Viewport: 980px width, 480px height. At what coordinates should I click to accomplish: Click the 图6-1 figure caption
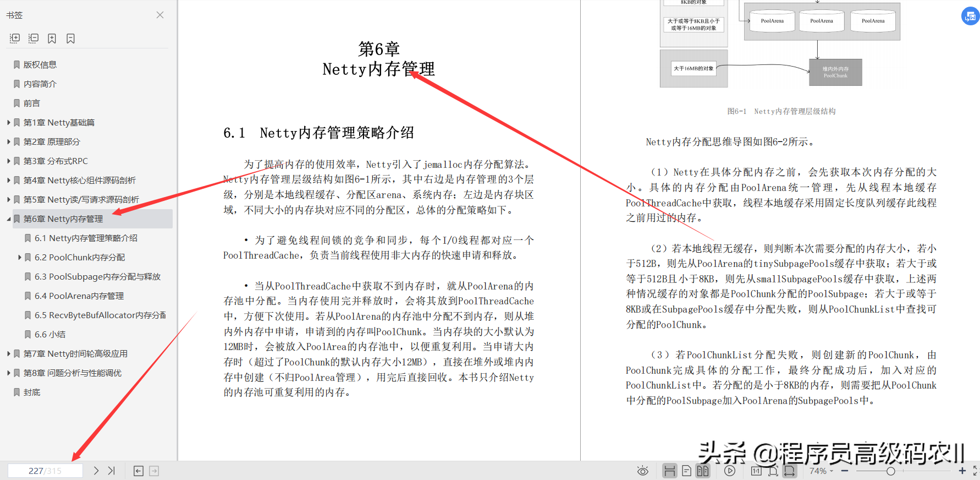pyautogui.click(x=781, y=111)
